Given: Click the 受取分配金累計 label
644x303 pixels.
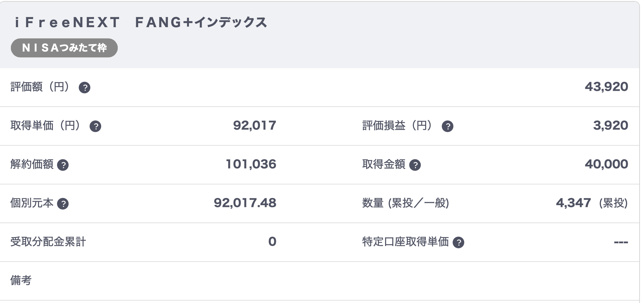Looking at the screenshot, I should (x=48, y=242).
